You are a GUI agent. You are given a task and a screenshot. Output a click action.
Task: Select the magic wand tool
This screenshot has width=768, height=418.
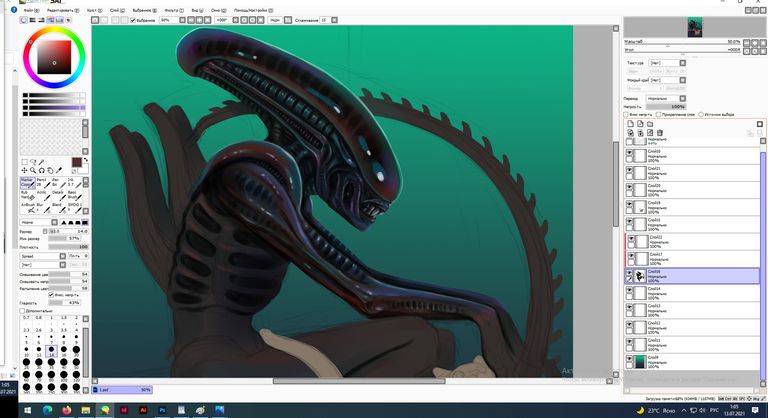tap(42, 162)
